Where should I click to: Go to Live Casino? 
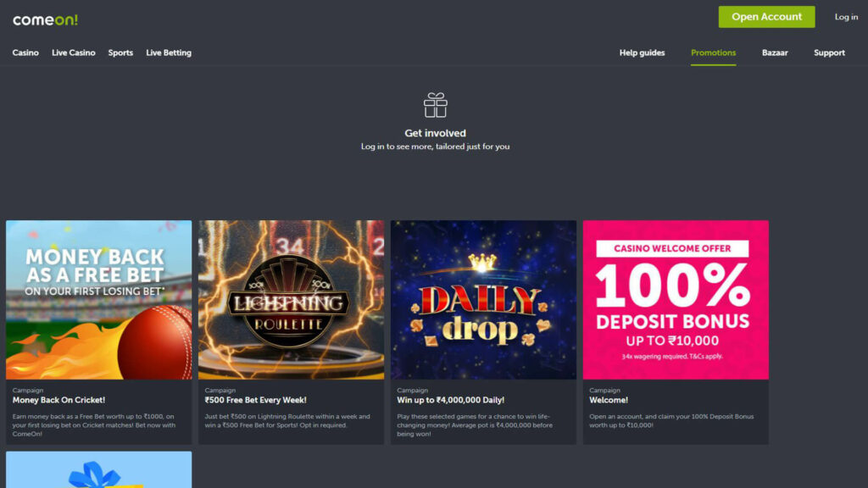point(74,53)
